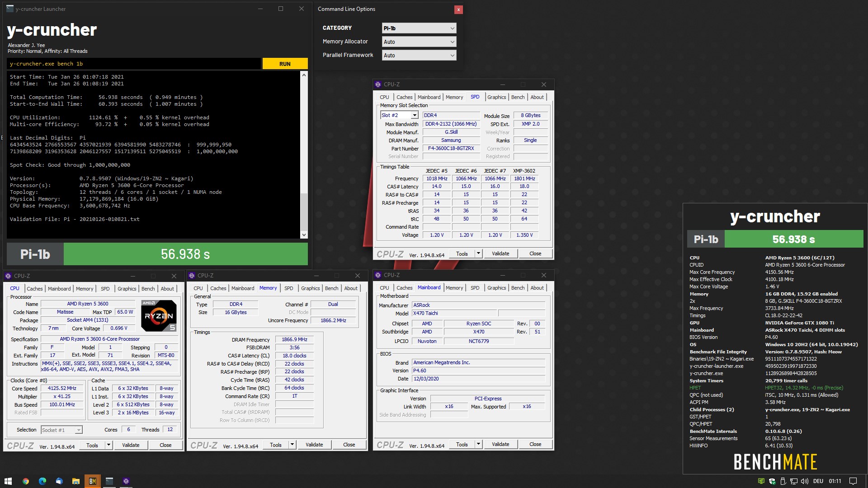Screen dimensions: 868x488
Task: Click Close in the SPD CPU-Z window
Action: pyautogui.click(x=535, y=253)
